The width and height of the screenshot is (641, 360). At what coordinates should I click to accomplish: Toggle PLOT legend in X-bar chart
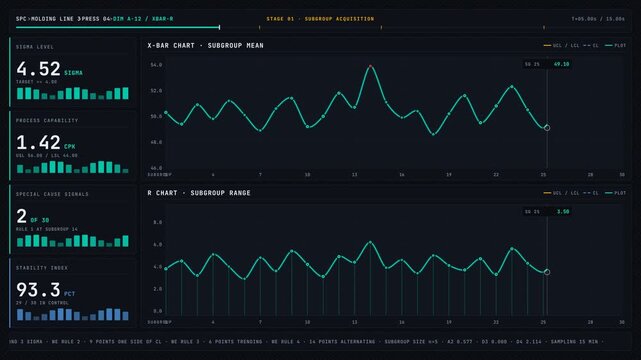615,45
